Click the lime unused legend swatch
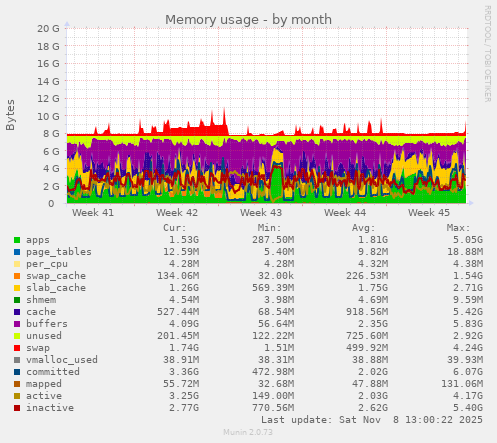 click(17, 336)
